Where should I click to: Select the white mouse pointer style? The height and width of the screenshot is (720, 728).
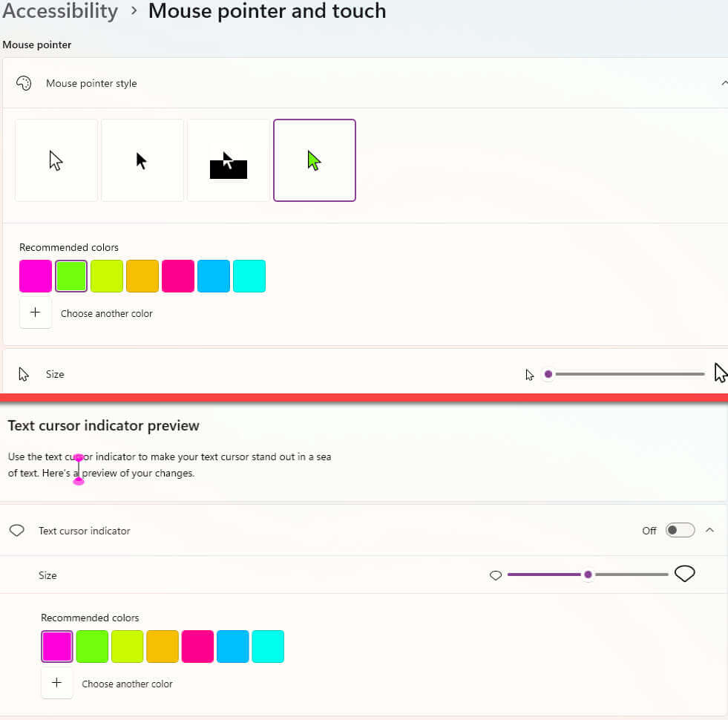pyautogui.click(x=56, y=160)
